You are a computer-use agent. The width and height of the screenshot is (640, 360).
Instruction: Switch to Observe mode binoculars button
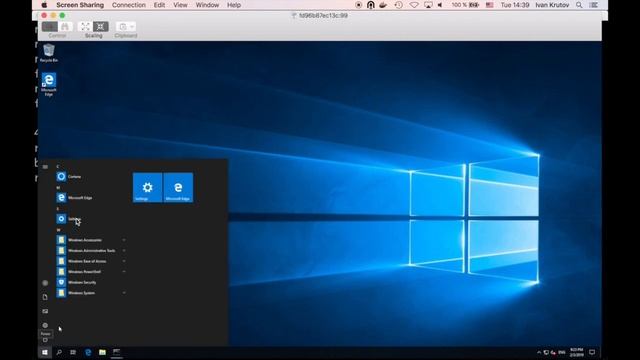click(65, 27)
